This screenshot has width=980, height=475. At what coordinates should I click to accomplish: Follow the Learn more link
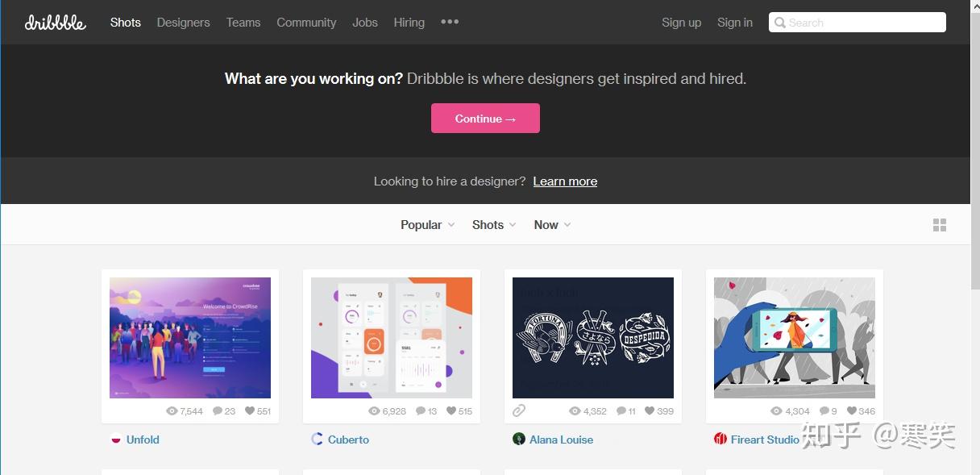click(565, 181)
